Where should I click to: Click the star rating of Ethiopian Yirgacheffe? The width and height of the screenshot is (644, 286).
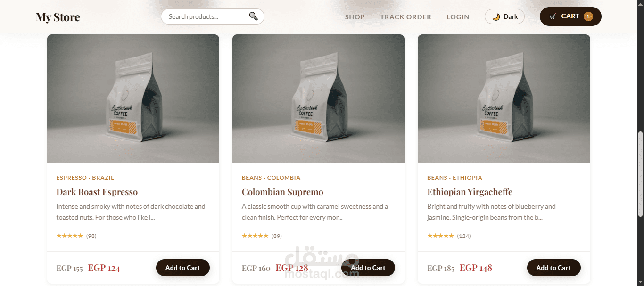[440, 236]
